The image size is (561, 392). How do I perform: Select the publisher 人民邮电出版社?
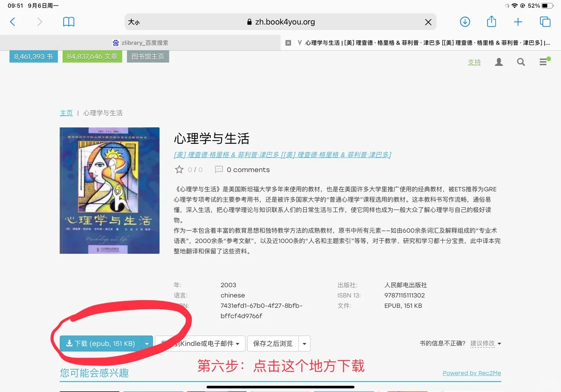click(x=405, y=285)
